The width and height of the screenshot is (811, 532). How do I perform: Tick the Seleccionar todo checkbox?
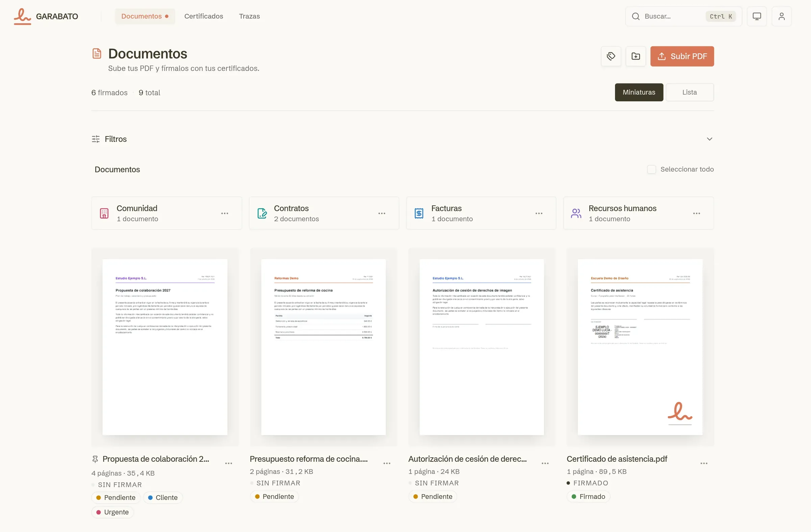point(652,169)
